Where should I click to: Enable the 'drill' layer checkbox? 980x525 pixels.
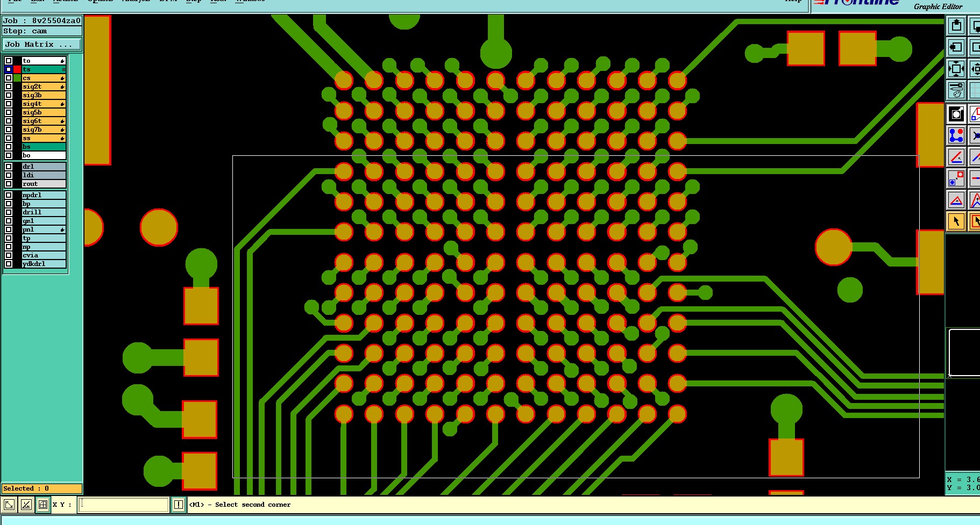click(x=9, y=212)
